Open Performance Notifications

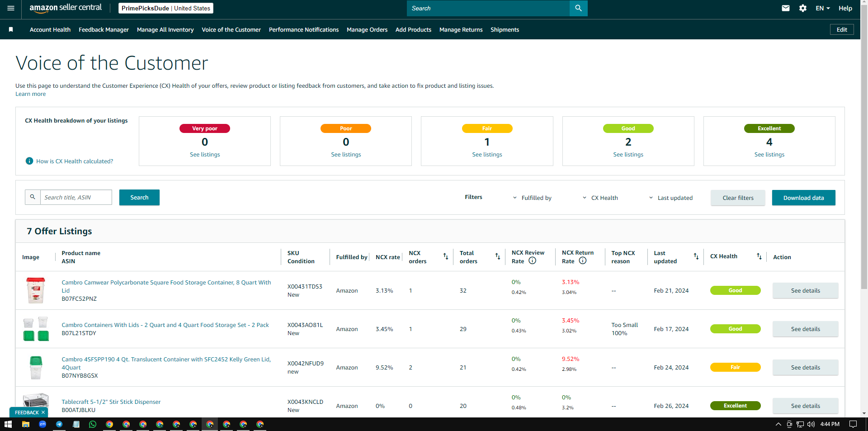pyautogui.click(x=304, y=29)
